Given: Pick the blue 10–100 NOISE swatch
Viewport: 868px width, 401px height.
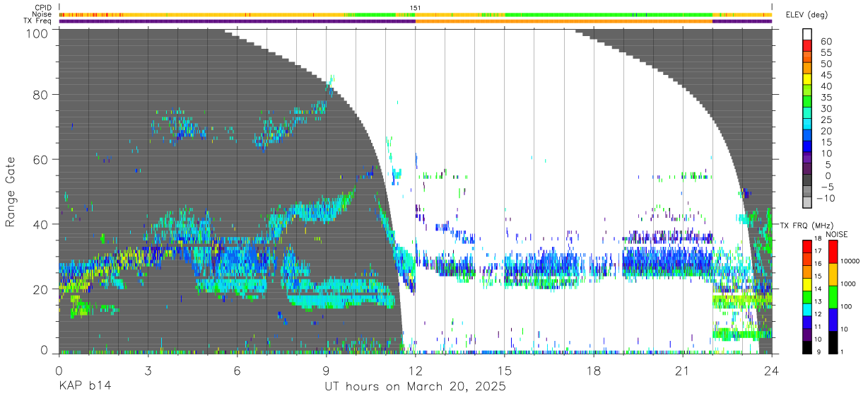Looking at the screenshot, I should pos(833,318).
